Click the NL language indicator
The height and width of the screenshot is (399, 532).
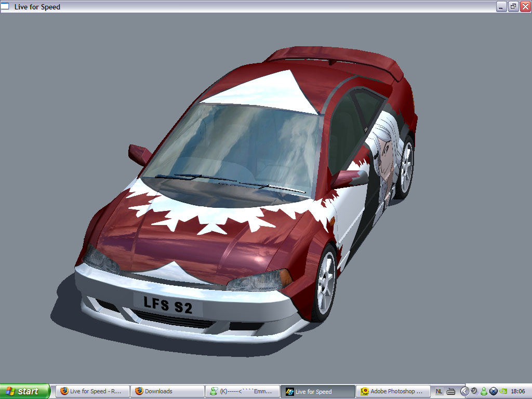coord(438,391)
